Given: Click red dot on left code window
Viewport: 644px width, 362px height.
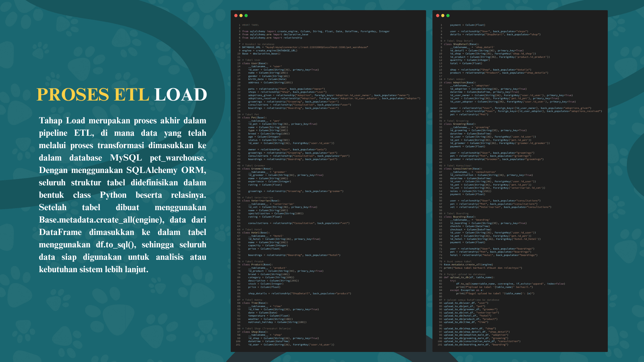Looking at the screenshot, I should click(x=236, y=16).
